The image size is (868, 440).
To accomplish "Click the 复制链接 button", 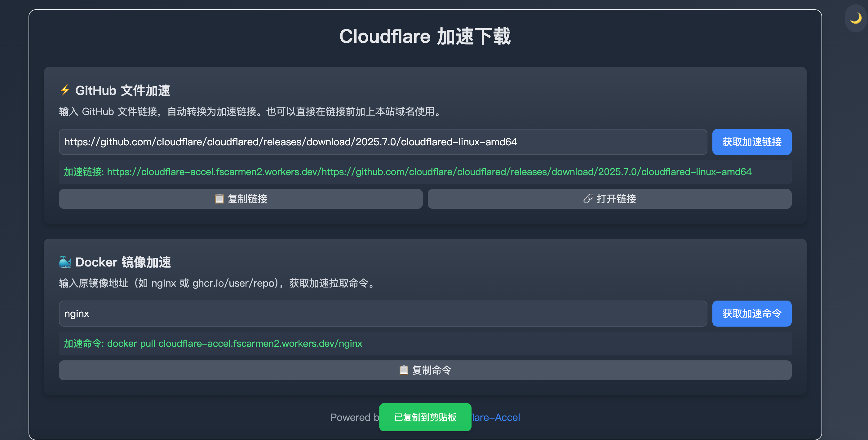I will coord(241,199).
